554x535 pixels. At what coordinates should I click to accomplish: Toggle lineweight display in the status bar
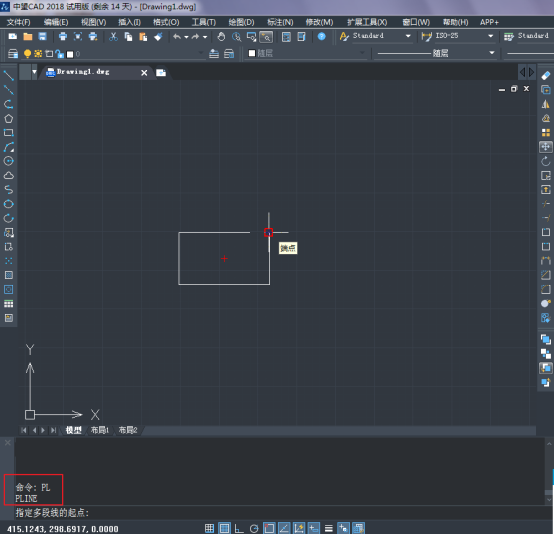329,528
